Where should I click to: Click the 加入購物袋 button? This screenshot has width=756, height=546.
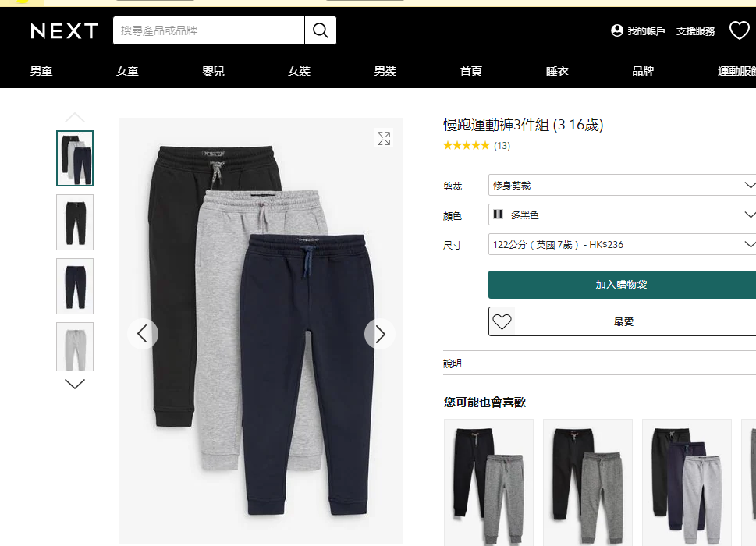tap(622, 285)
